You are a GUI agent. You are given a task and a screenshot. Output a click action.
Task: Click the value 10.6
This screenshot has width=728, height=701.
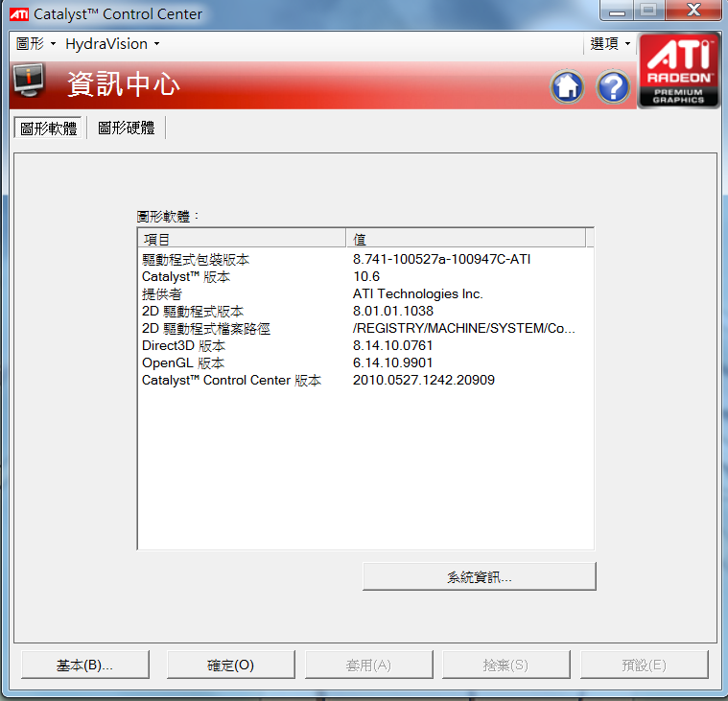366,276
